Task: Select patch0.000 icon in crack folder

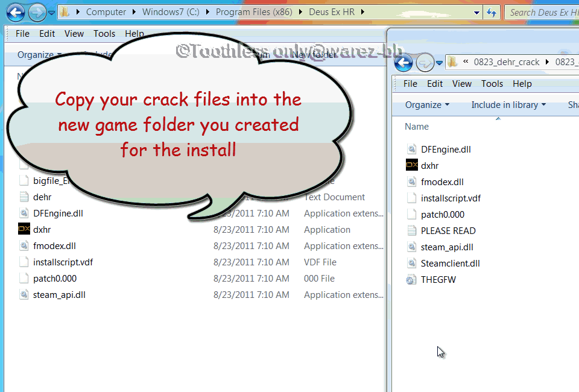Action: click(x=412, y=215)
